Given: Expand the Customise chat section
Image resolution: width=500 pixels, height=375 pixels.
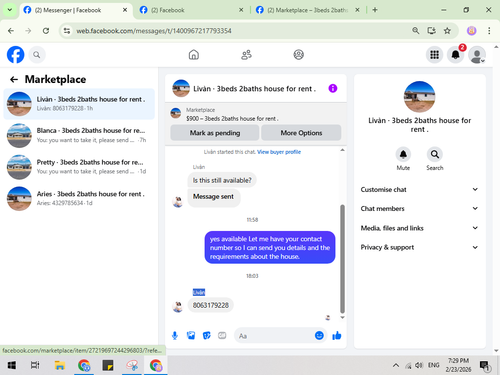Looking at the screenshot, I should (x=419, y=189).
